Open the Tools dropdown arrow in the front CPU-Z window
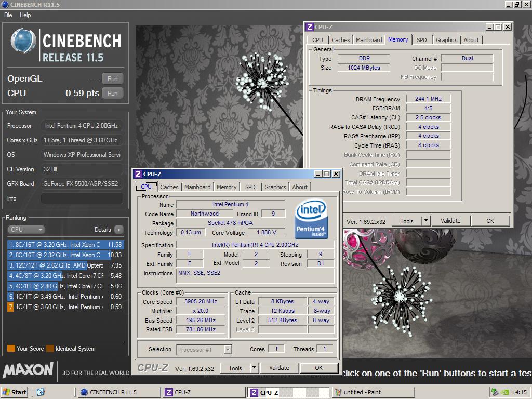The height and width of the screenshot is (399, 532). click(x=255, y=368)
